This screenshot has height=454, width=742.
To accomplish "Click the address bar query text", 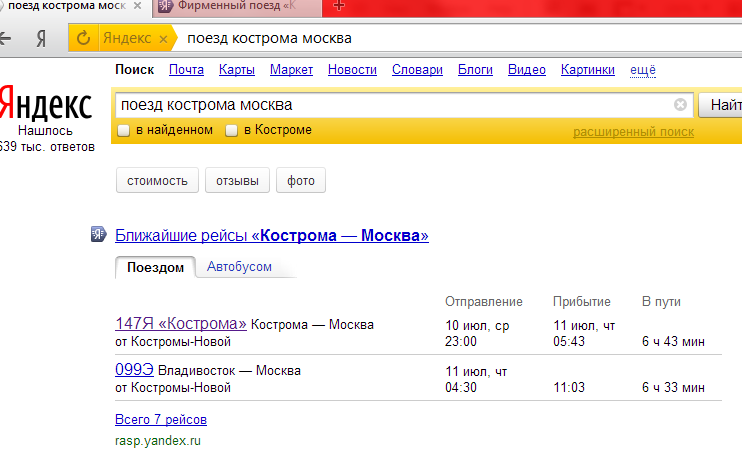I will (269, 38).
